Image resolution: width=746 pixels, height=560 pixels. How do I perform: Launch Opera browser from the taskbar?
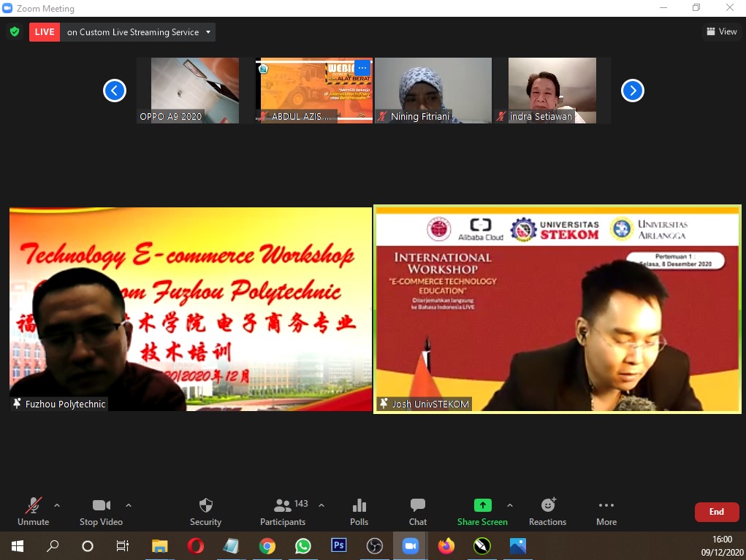coord(196,545)
